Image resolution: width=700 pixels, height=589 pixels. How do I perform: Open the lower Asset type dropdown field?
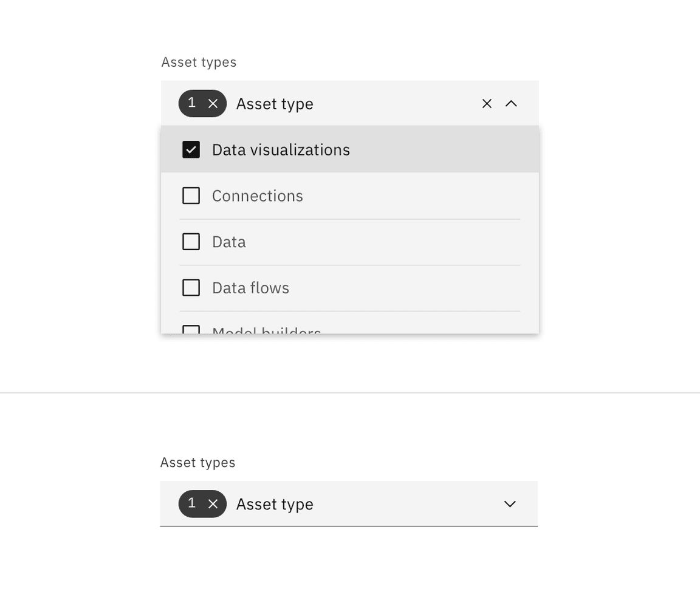(349, 504)
